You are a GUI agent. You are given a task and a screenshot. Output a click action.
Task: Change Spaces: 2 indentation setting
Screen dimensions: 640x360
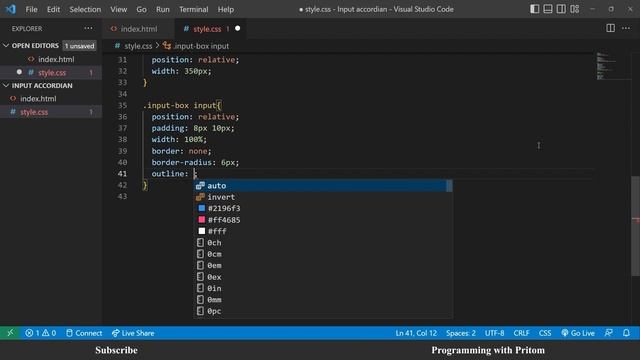(460, 333)
